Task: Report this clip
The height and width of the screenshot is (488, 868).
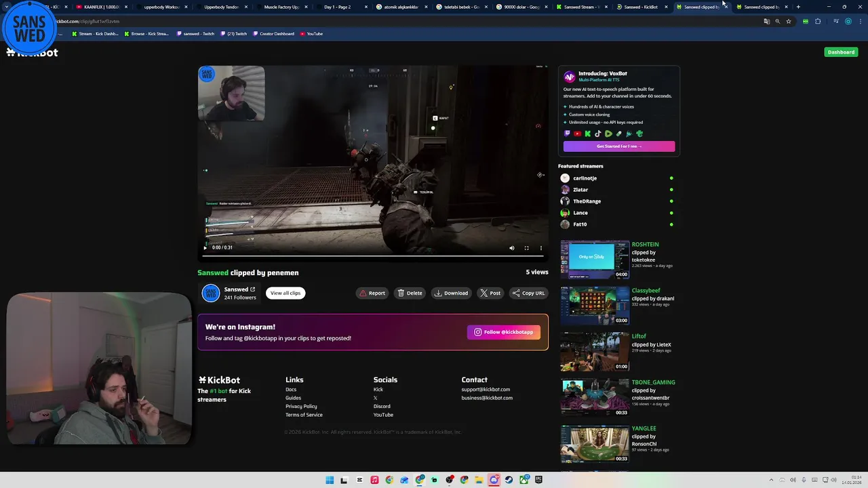Action: pos(372,293)
